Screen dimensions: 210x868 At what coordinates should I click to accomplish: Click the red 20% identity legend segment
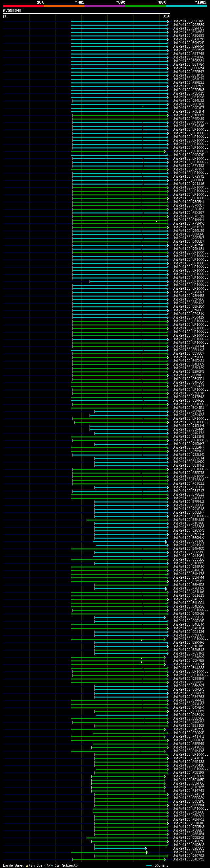click(x=23, y=6)
